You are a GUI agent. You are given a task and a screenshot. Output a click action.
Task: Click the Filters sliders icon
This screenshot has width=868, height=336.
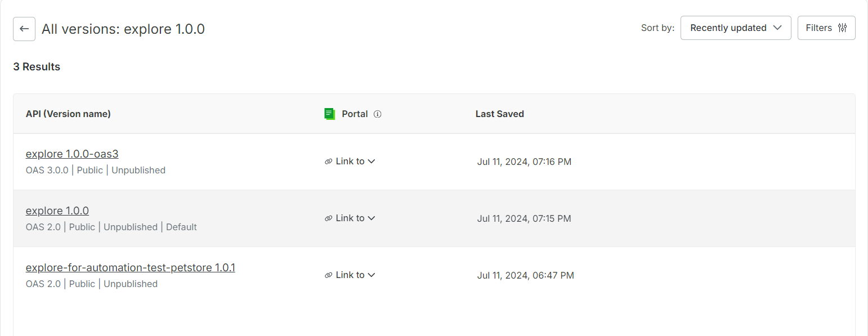coord(842,28)
